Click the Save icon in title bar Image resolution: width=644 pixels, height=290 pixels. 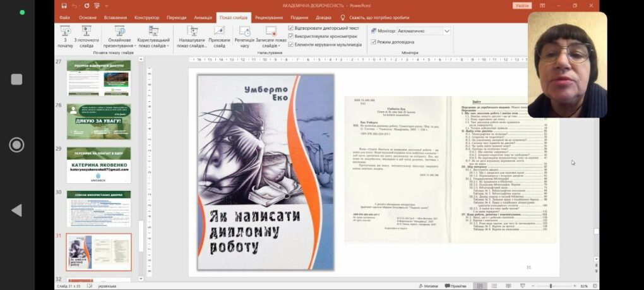[x=64, y=5]
